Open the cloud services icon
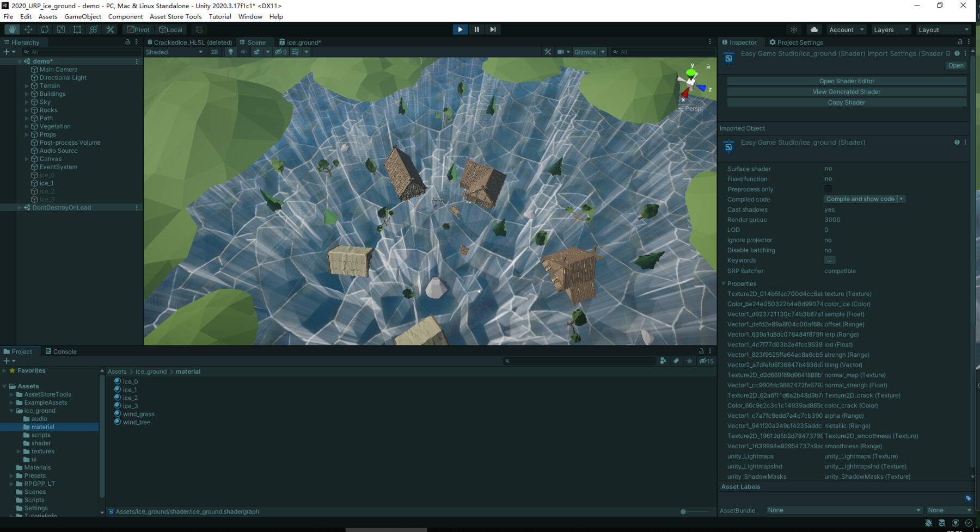980x532 pixels. click(x=814, y=29)
